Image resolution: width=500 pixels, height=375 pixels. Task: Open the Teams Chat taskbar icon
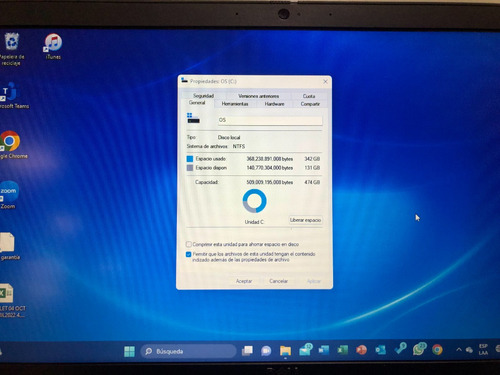point(266,351)
